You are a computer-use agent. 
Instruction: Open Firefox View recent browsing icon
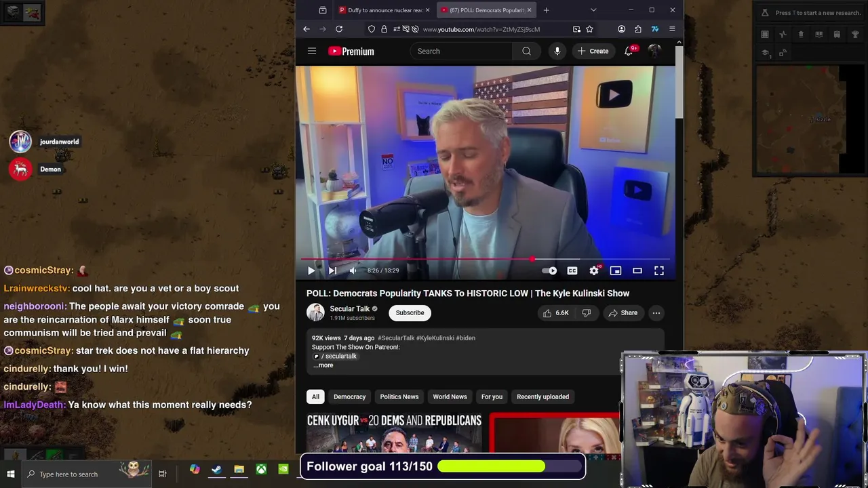(323, 10)
